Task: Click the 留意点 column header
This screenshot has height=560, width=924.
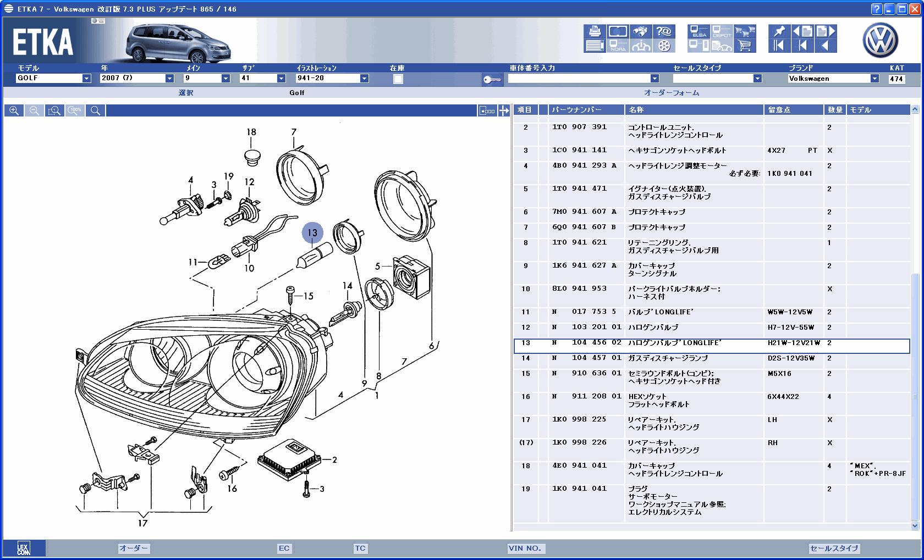Action: click(794, 110)
